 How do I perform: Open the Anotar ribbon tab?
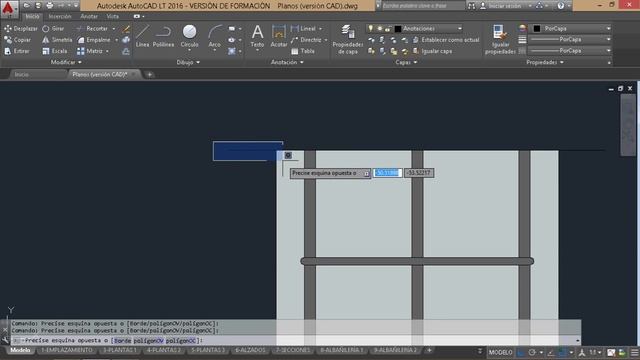[89, 16]
